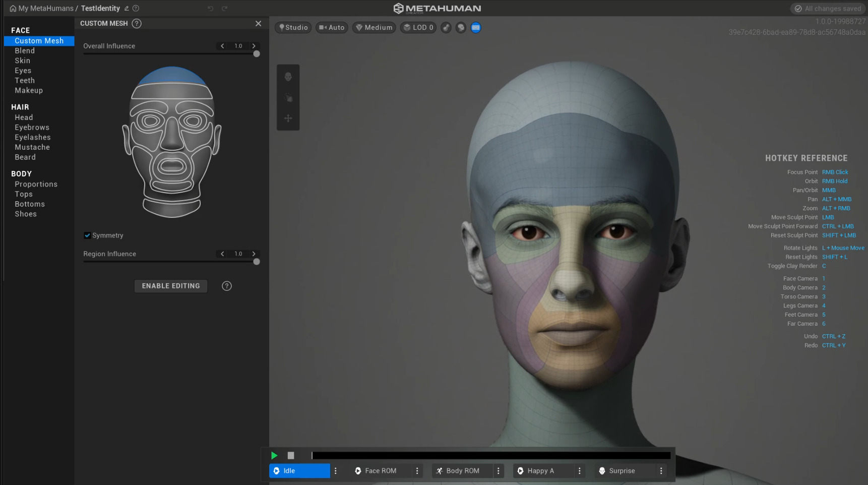This screenshot has height=485, width=868.
Task: Click help icon next to Enable Editing
Action: click(227, 286)
